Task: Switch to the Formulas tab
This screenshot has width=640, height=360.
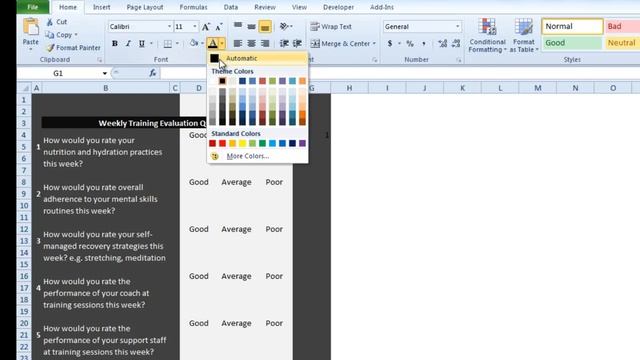Action: click(193, 7)
